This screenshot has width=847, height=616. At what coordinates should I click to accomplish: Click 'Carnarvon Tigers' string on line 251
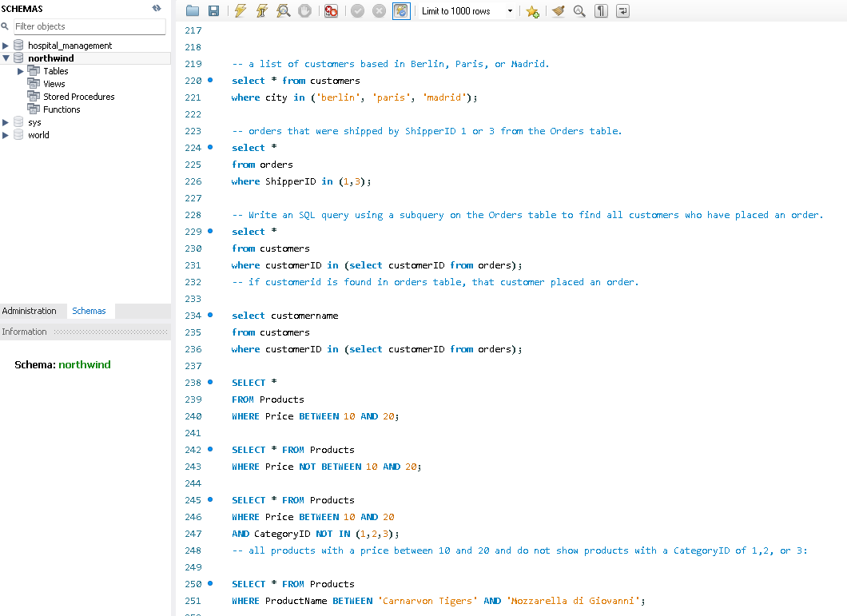click(427, 601)
